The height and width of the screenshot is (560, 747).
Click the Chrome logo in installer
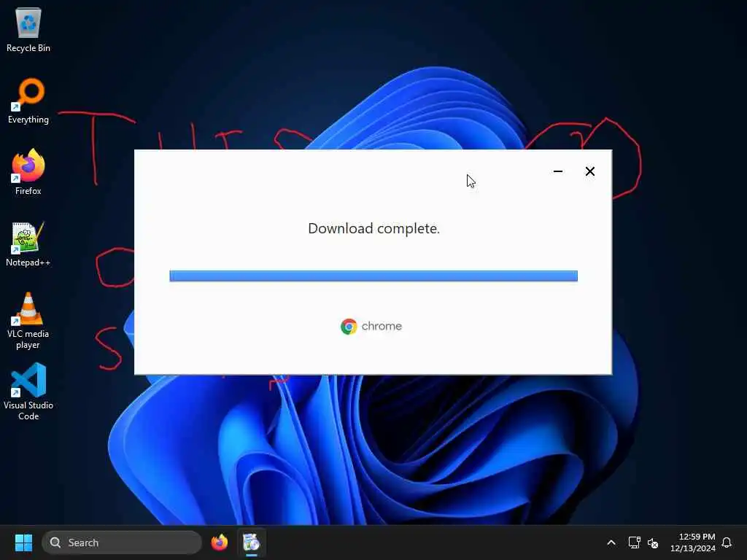(349, 327)
